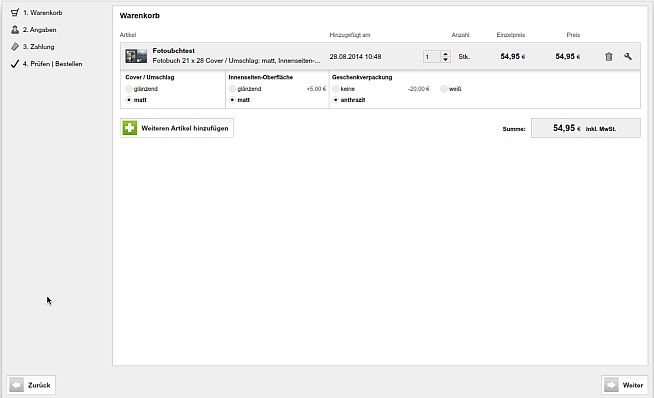Open the Fotoubchtest photo book thumbnail

(136, 56)
